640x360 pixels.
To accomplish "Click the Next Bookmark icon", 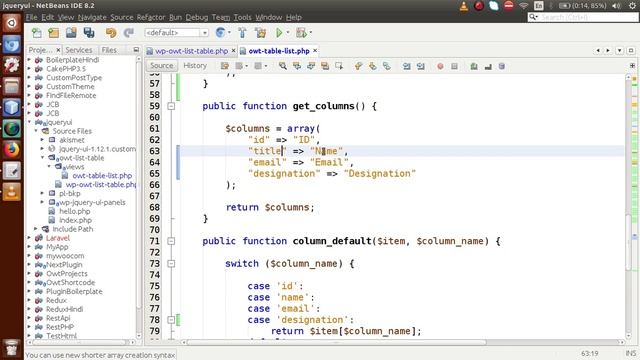I will click(x=372, y=66).
